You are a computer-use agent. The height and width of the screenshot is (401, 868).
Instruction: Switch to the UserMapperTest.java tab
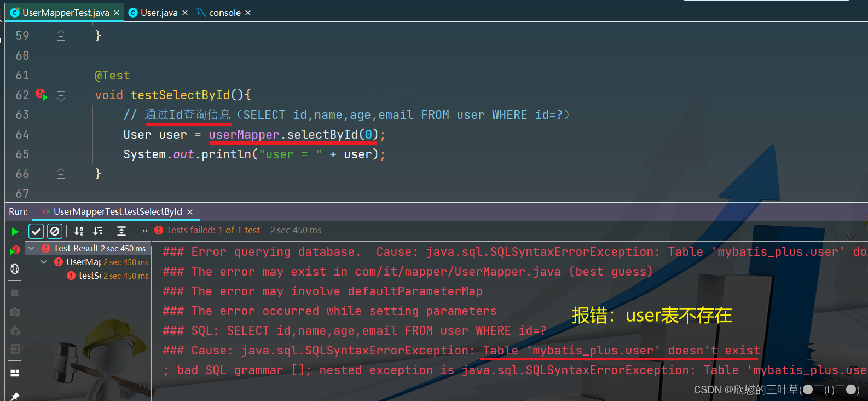click(65, 13)
